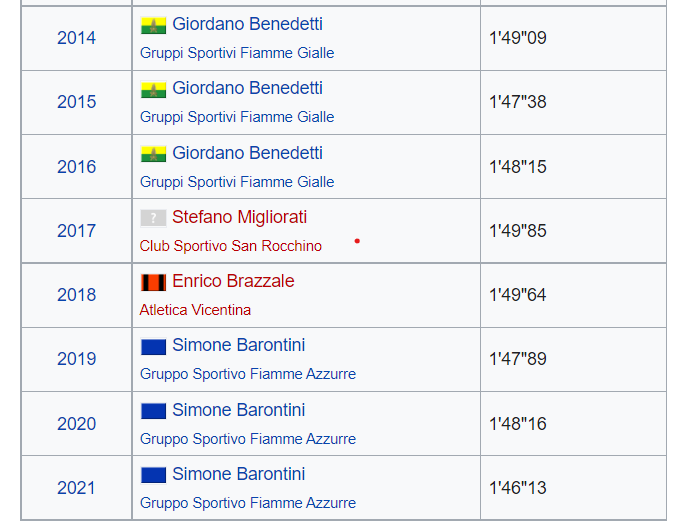This screenshot has height=528, width=682.
Task: Open the Enrico Brazzale red link
Action: [233, 281]
